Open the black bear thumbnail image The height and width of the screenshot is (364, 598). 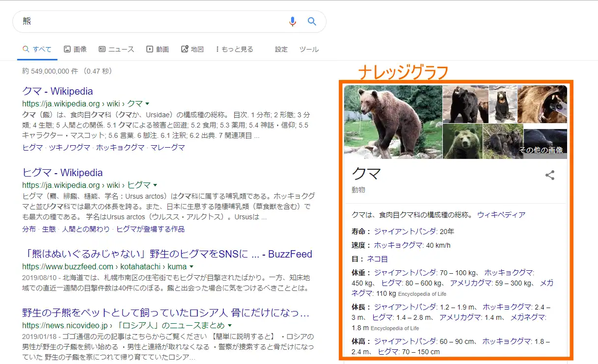(x=465, y=104)
